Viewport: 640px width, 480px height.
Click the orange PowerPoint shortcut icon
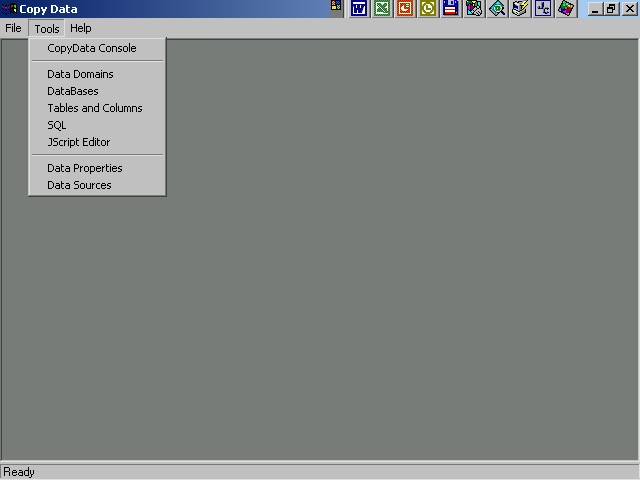tap(404, 9)
